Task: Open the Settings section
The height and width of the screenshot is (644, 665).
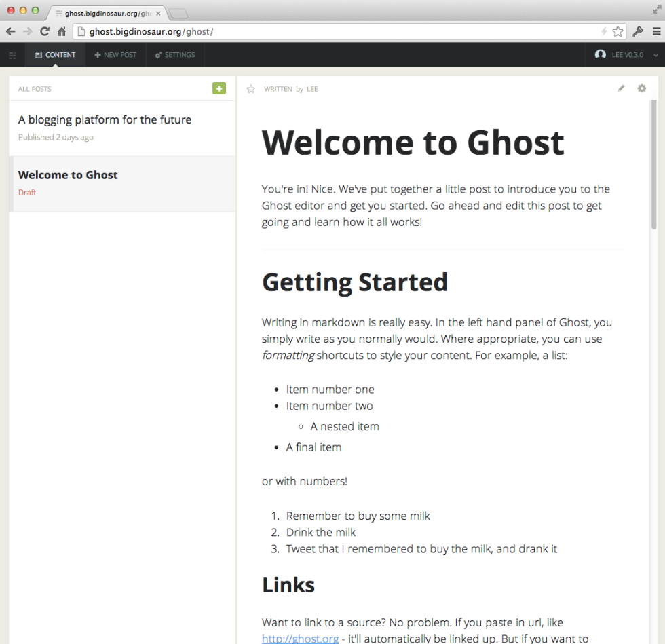Action: click(x=175, y=55)
